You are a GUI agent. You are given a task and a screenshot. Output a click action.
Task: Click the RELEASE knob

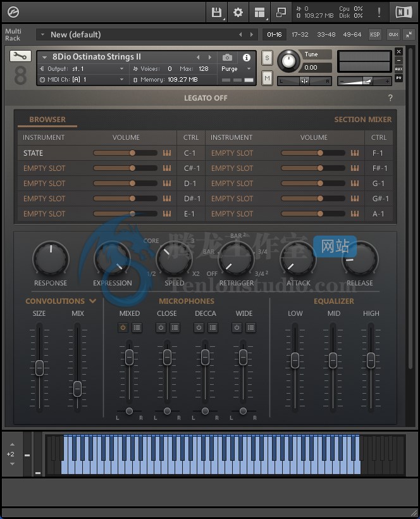[360, 258]
